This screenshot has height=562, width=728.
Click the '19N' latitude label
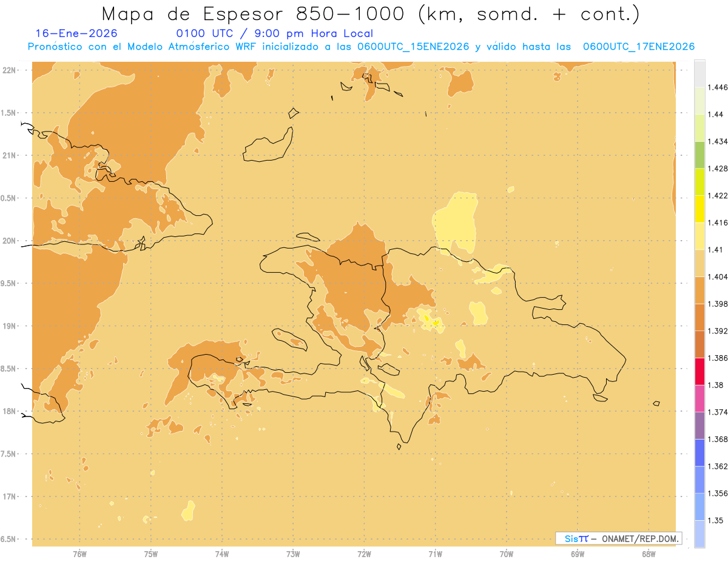click(x=10, y=326)
